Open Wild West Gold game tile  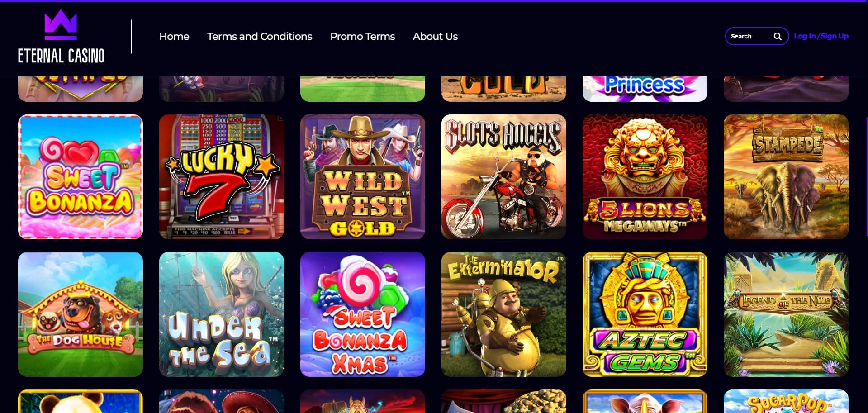pyautogui.click(x=363, y=177)
